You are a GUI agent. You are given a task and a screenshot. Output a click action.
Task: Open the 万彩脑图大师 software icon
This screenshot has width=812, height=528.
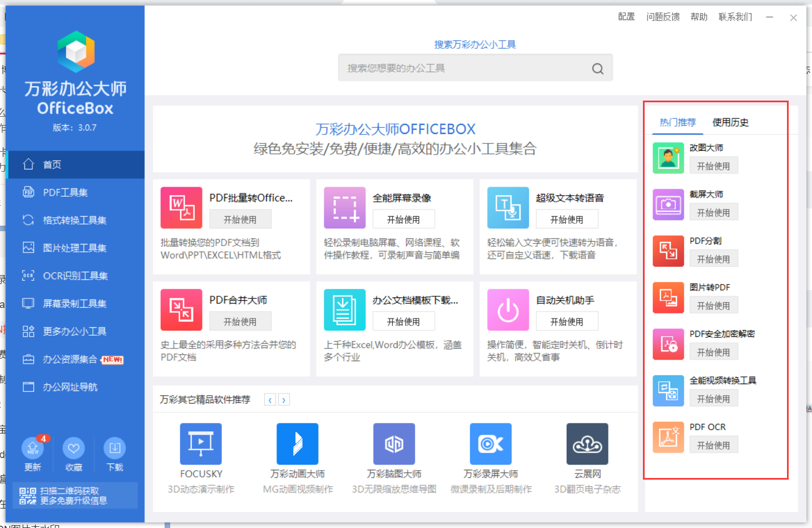(x=394, y=444)
